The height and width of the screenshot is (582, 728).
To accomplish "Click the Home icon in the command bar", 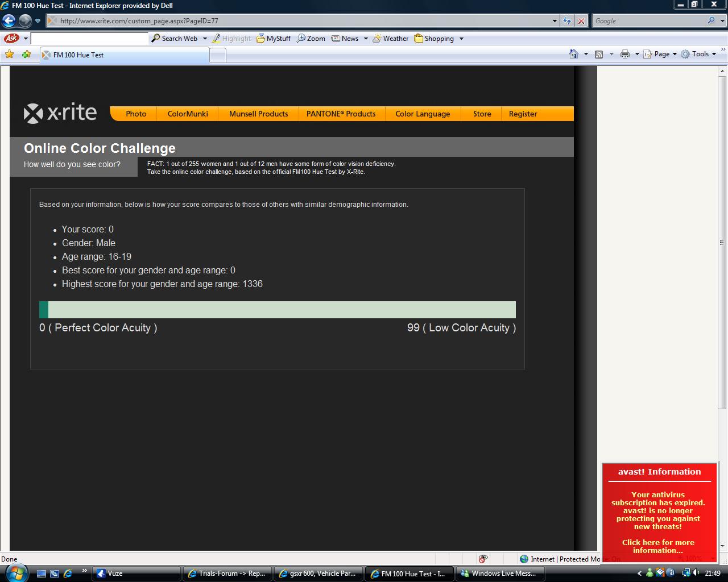I will [x=574, y=54].
